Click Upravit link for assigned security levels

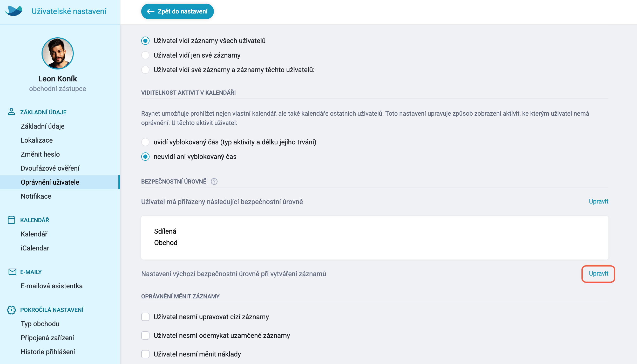(x=598, y=201)
